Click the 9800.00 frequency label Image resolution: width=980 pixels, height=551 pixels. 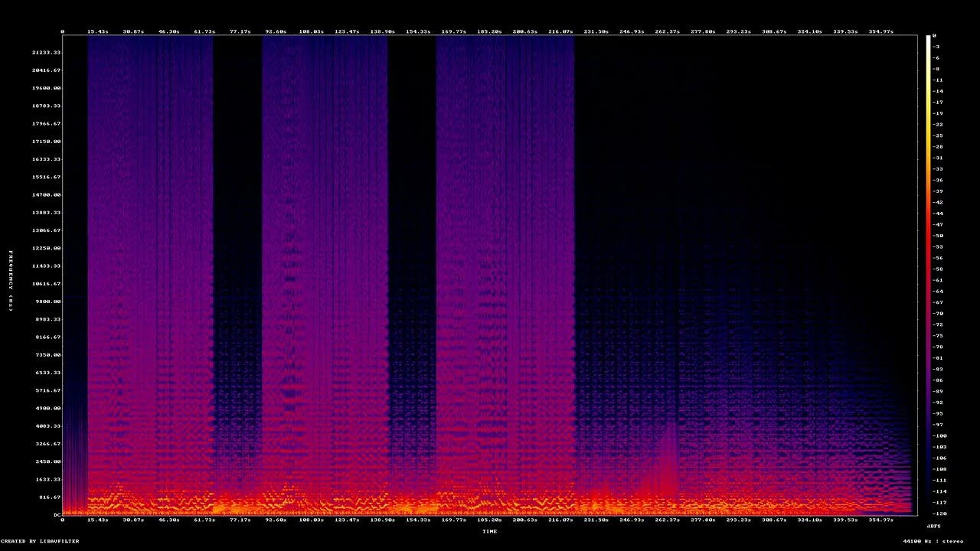pyautogui.click(x=48, y=302)
